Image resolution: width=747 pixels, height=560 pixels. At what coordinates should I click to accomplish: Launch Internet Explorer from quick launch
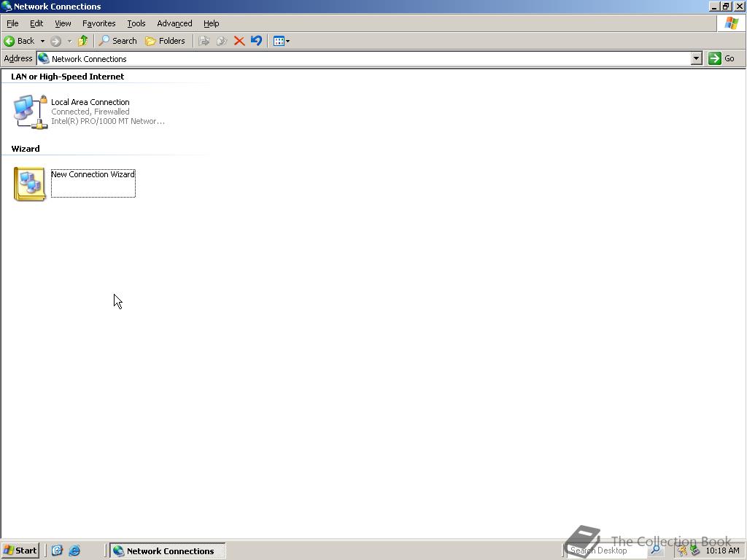click(74, 551)
